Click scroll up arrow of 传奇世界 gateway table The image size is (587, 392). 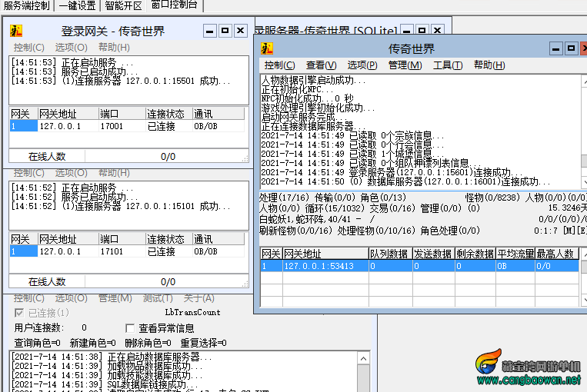(x=584, y=254)
